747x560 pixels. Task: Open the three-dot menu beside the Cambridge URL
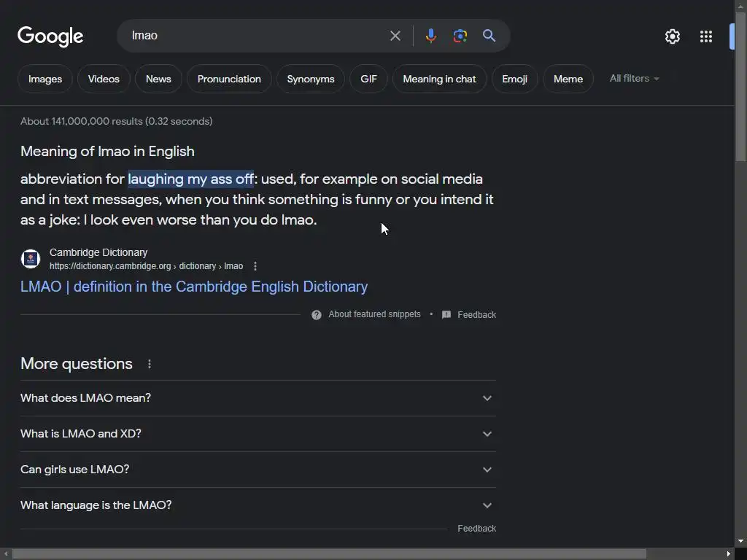coord(255,266)
